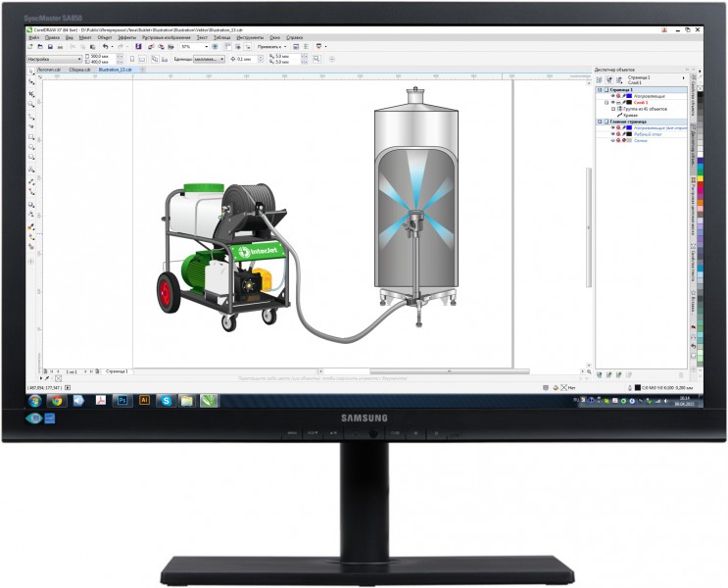Open Object Manager flyout arrow

[684, 78]
